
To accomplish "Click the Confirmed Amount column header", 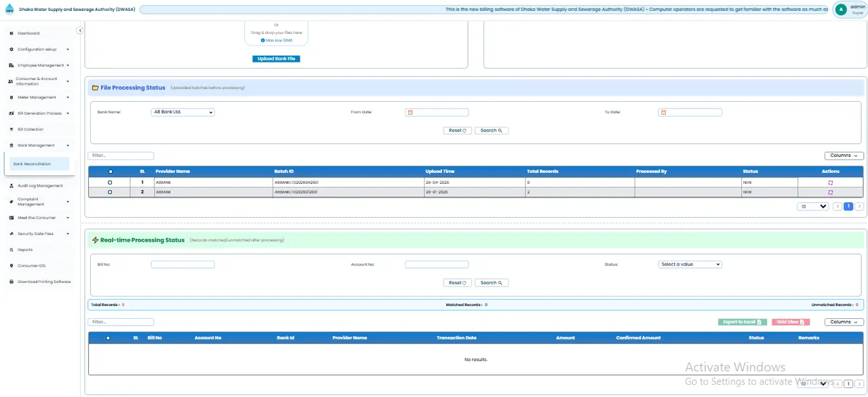I will coord(638,338).
